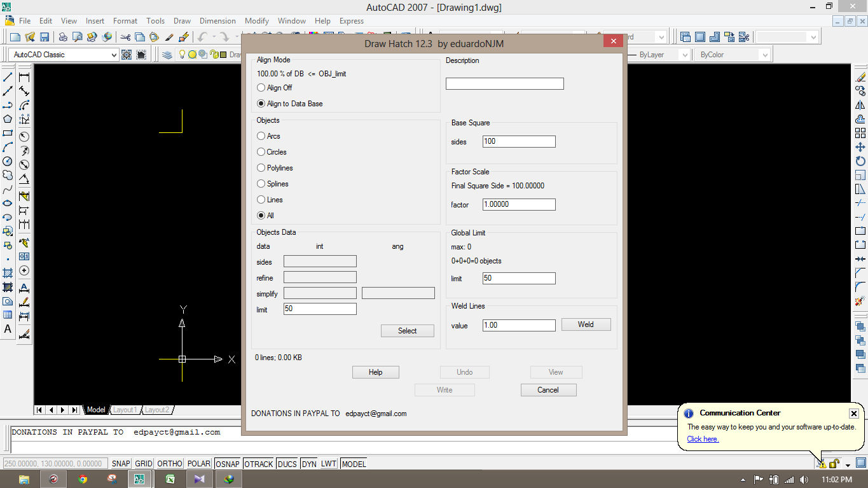Toggle ORTHO mode in the status bar
The width and height of the screenshot is (868, 488).
tap(169, 464)
